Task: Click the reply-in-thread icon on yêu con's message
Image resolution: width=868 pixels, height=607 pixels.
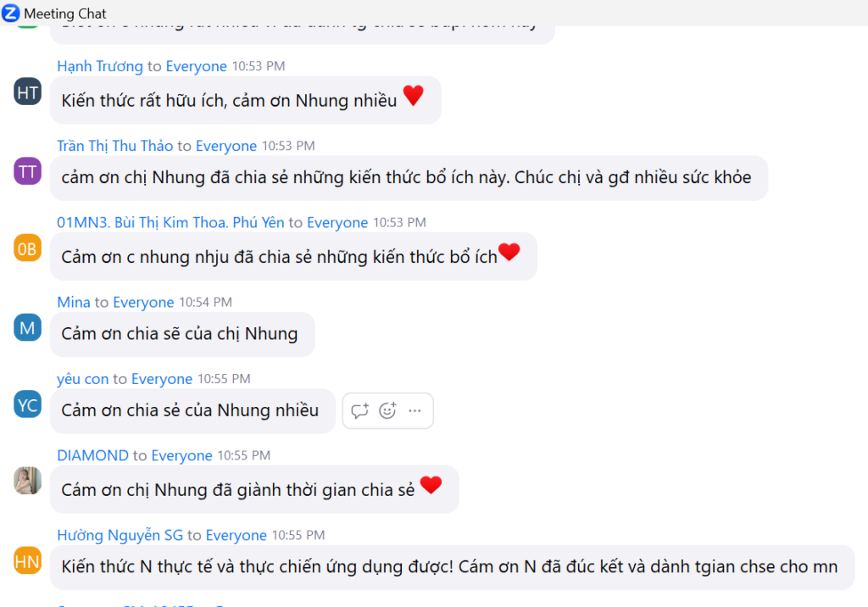Action: pos(359,410)
